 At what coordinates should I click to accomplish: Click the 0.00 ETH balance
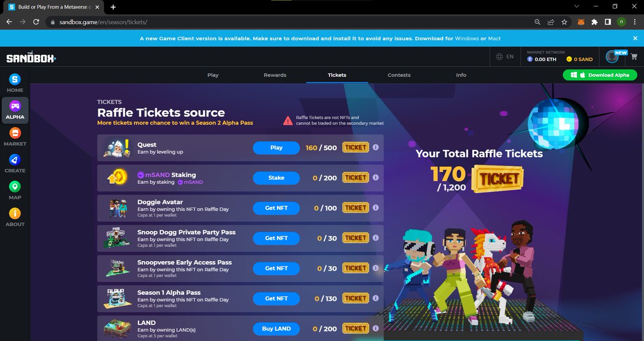pos(541,59)
